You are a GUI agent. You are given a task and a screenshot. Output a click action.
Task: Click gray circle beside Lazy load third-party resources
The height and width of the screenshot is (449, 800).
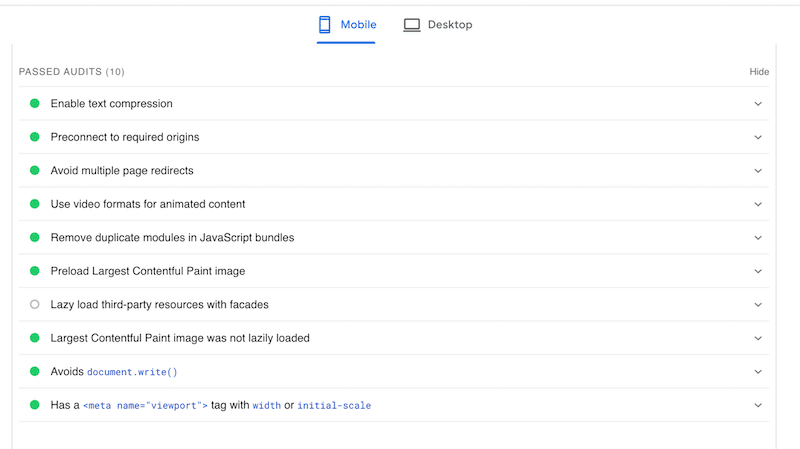(35, 304)
